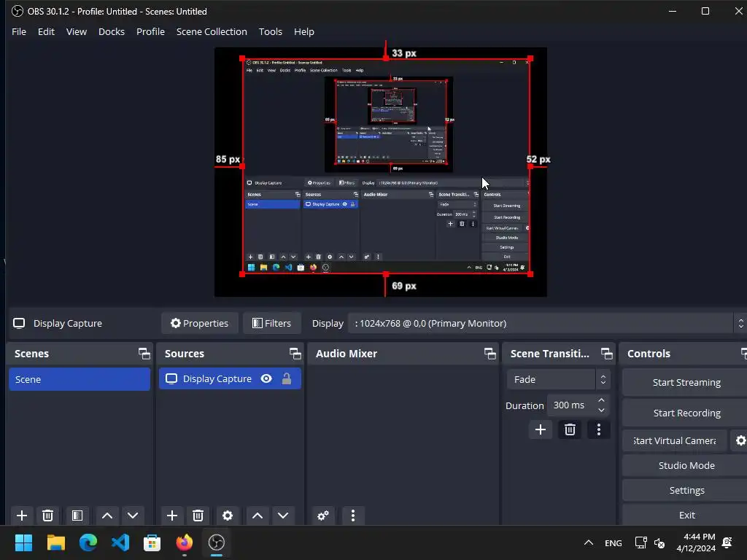Select the Scene item in Scenes list
747x560 pixels.
(80, 379)
